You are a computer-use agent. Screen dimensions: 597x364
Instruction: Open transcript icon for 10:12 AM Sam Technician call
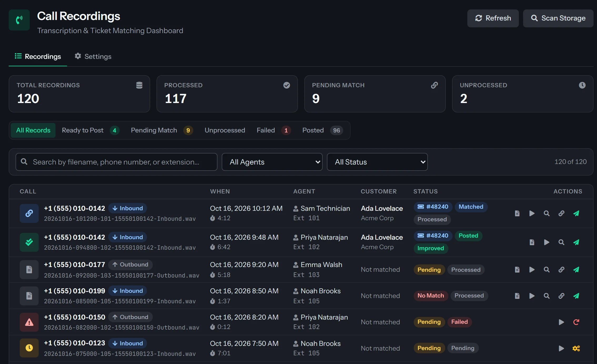coord(517,213)
